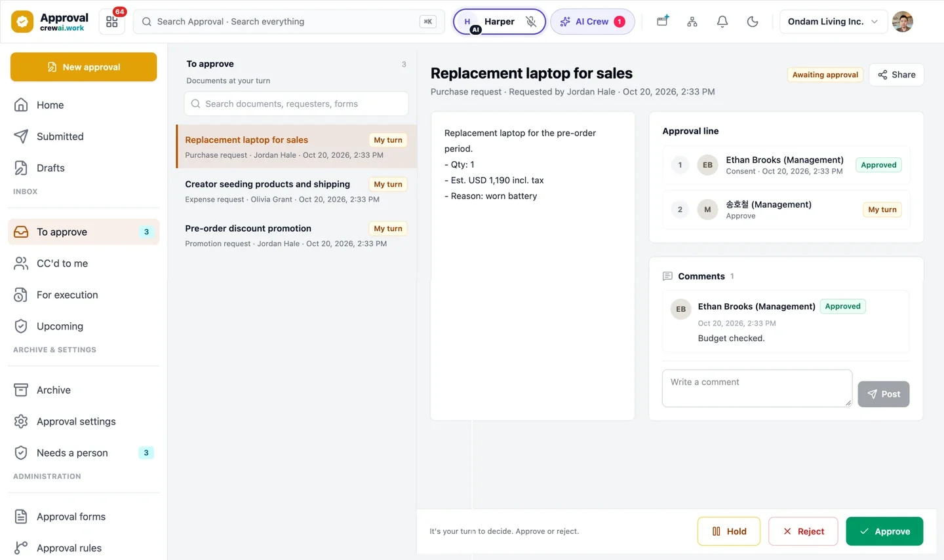
Task: Click the Needs a person shield icon
Action: (x=21, y=453)
